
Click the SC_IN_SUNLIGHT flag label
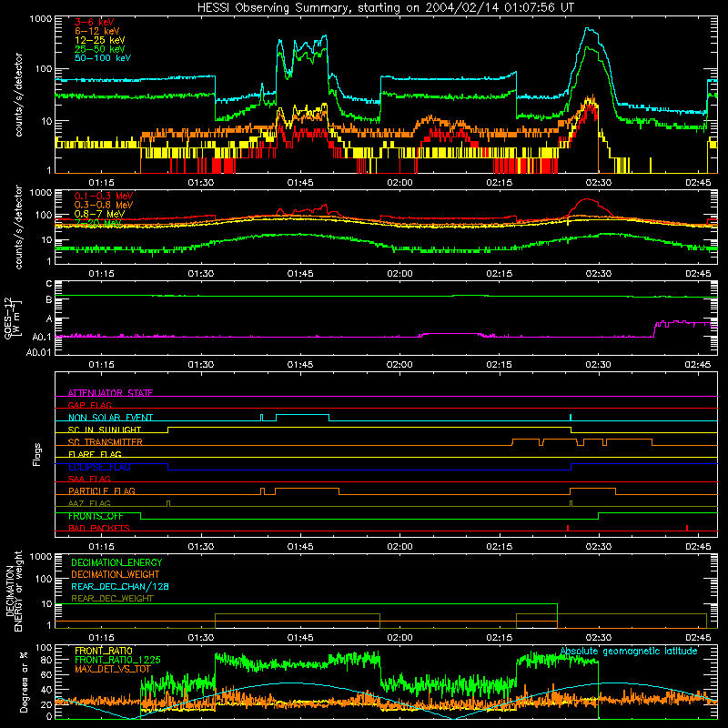click(105, 430)
